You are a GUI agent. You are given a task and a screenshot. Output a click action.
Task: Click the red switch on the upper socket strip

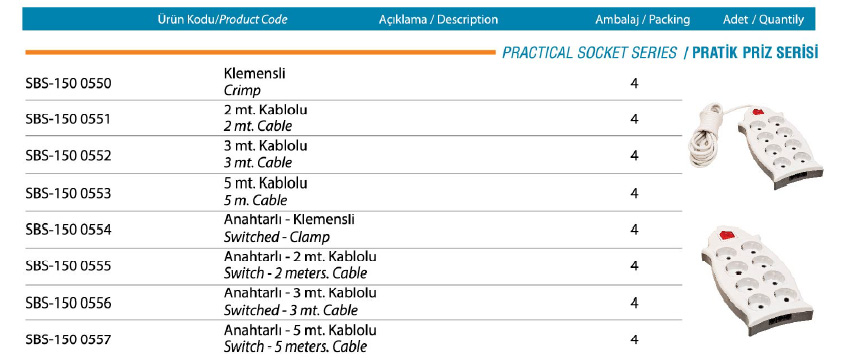tap(758, 112)
